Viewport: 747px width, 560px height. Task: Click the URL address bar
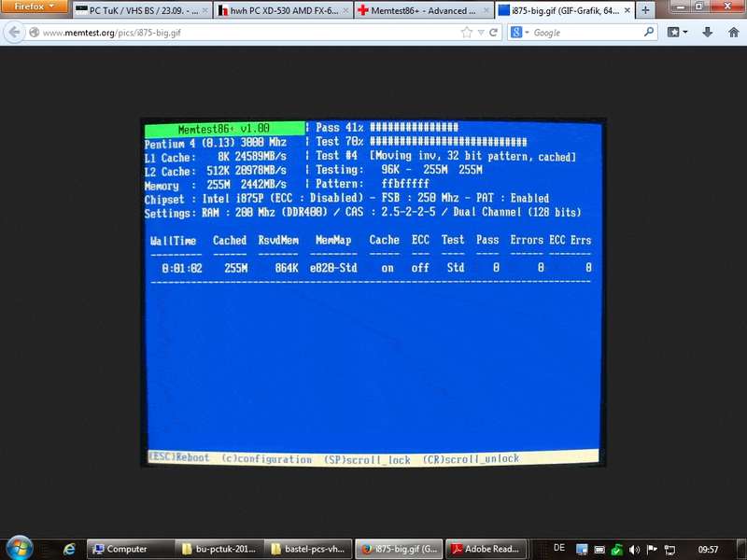click(243, 33)
